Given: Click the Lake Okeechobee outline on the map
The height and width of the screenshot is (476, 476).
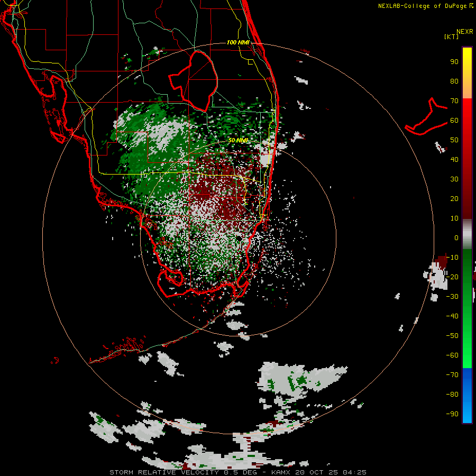Looking at the screenshot, I should click(x=194, y=81).
